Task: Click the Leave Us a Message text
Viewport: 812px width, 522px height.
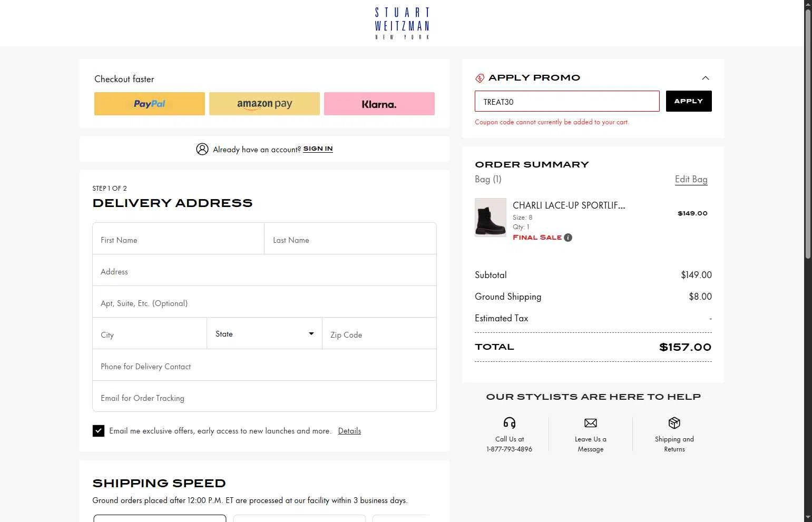Action: pos(591,444)
